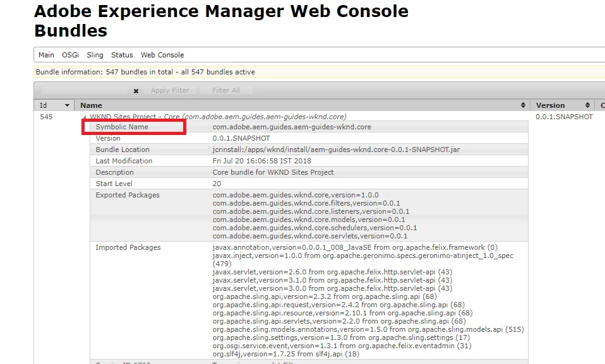Click the Start Level value 20
Viewport: 605px width, 364px height.
pos(217,184)
